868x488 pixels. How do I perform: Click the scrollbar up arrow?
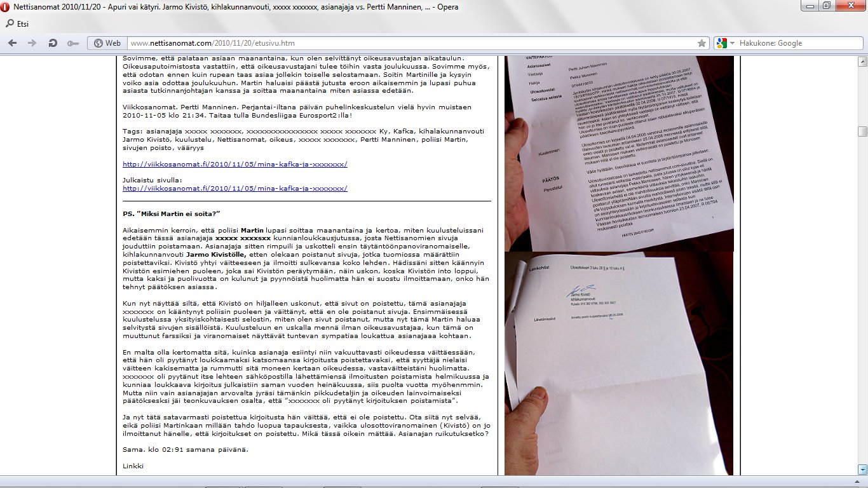tap(862, 62)
